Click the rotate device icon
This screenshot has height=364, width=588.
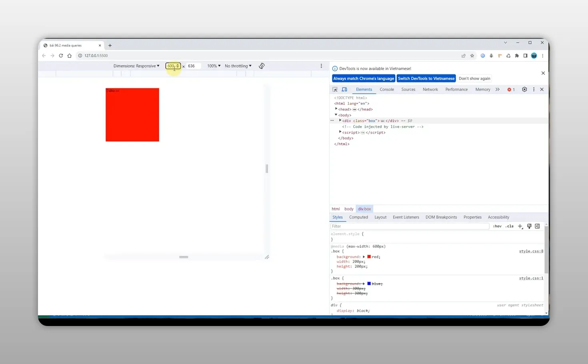click(262, 66)
